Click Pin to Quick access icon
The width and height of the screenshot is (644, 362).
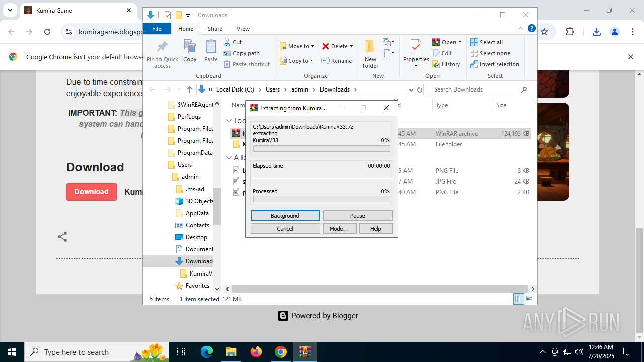[162, 54]
